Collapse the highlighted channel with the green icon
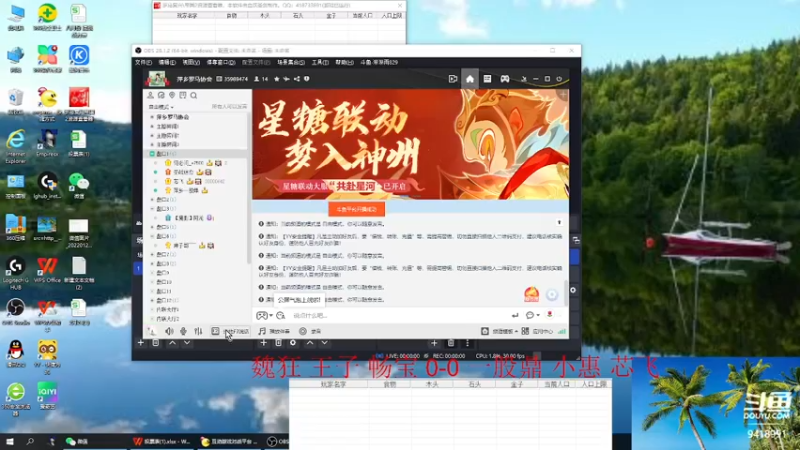This screenshot has height=450, width=800. coord(152,154)
